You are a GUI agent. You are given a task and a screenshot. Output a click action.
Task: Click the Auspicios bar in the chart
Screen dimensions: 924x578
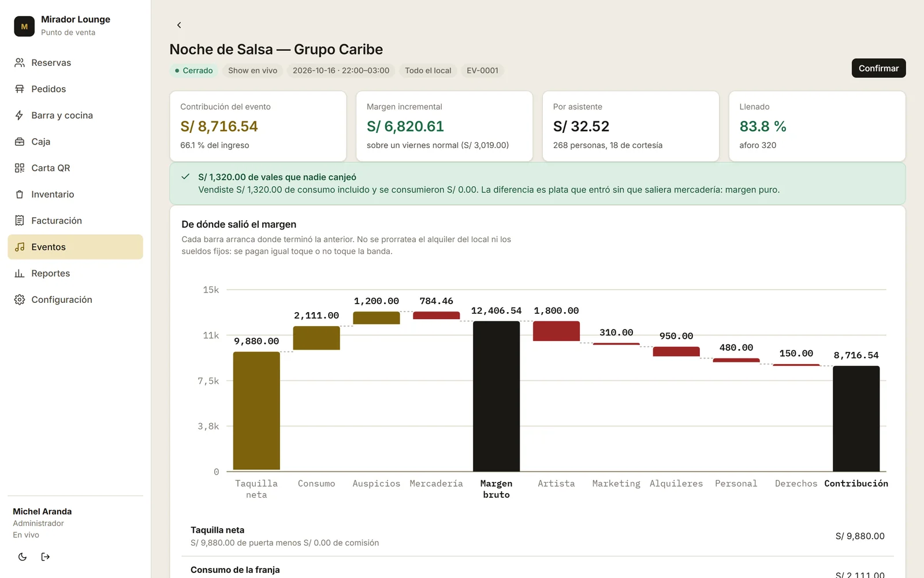[377, 318]
